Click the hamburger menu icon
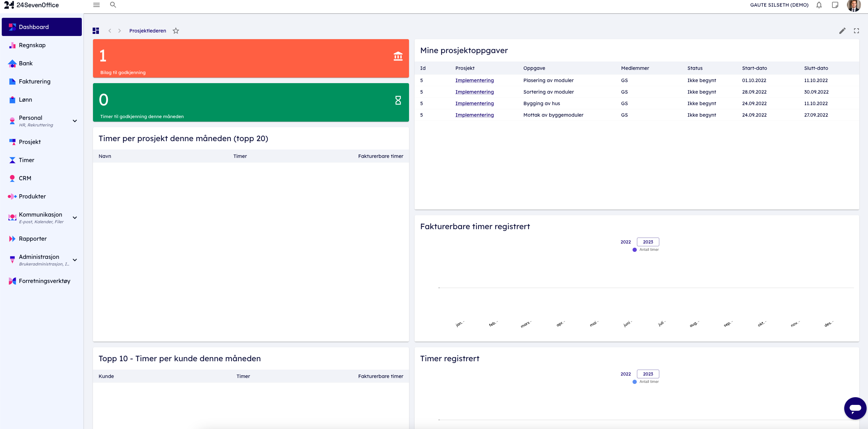868x429 pixels. click(x=96, y=5)
